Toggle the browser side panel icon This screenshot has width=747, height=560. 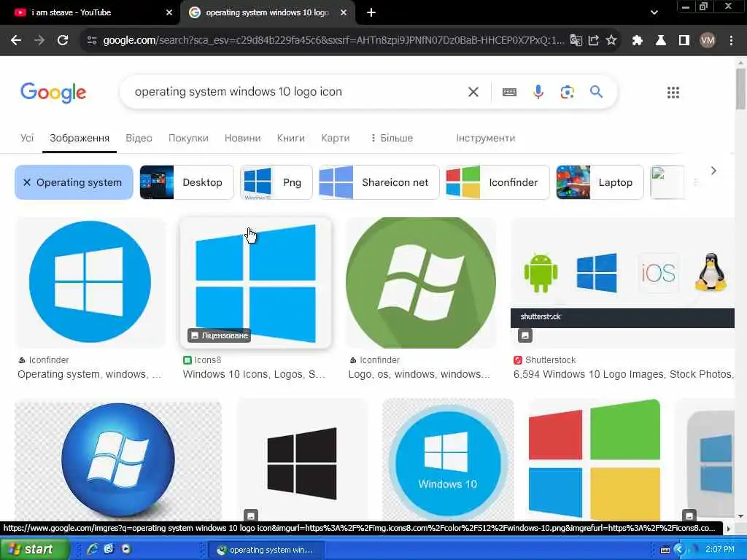point(684,41)
